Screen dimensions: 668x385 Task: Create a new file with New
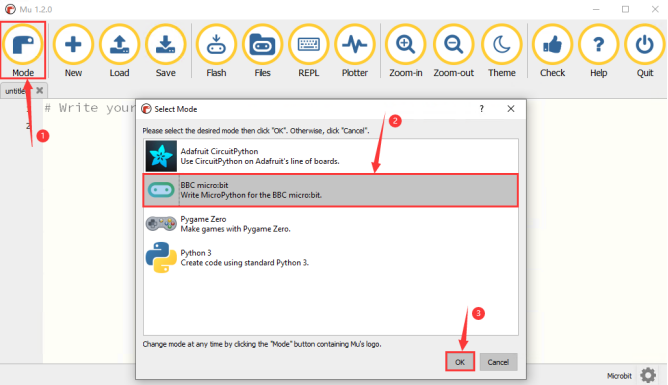[x=73, y=50]
